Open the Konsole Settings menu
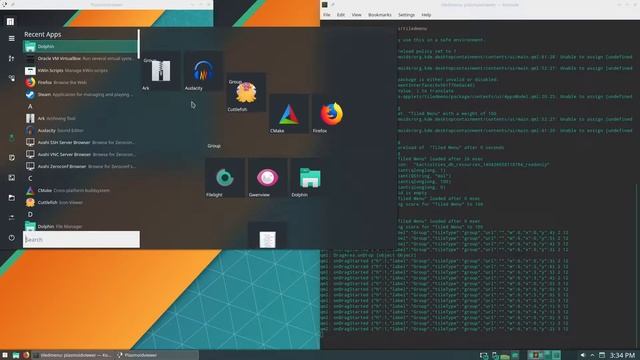Viewport: 640px width, 360px height. coord(406,15)
